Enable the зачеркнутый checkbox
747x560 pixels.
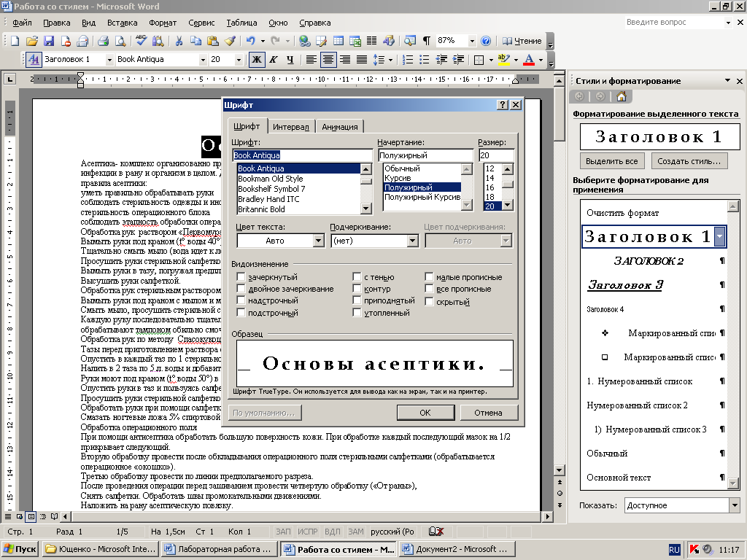tap(241, 276)
